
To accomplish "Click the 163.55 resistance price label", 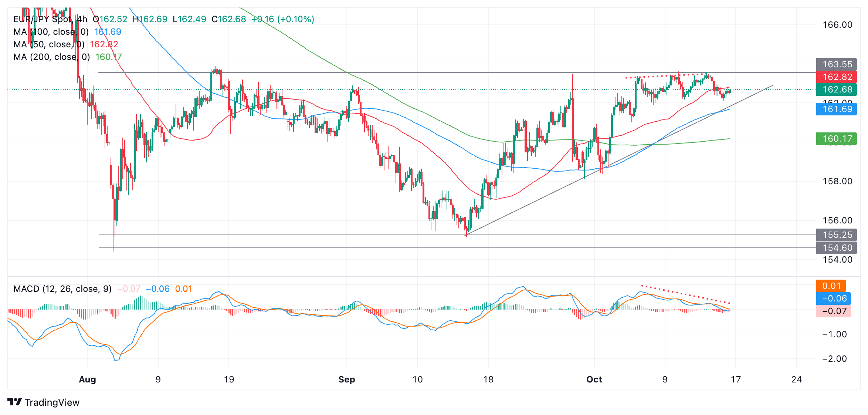I will click(x=837, y=64).
